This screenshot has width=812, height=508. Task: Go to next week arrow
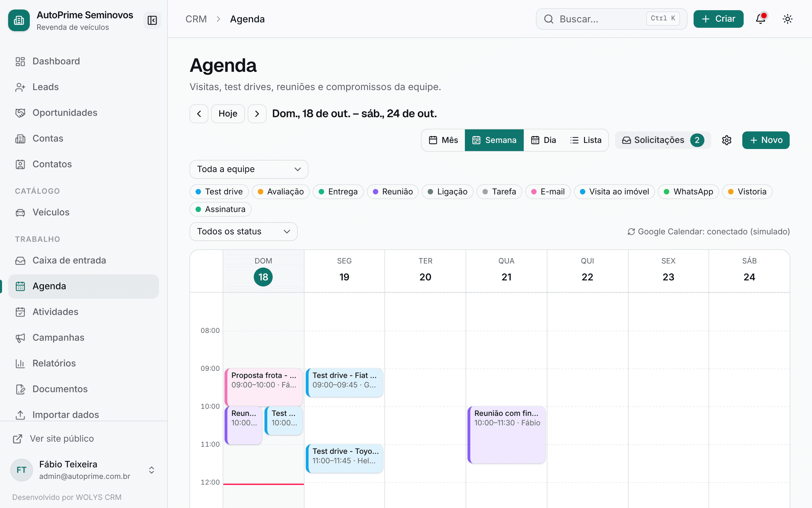[x=257, y=114]
